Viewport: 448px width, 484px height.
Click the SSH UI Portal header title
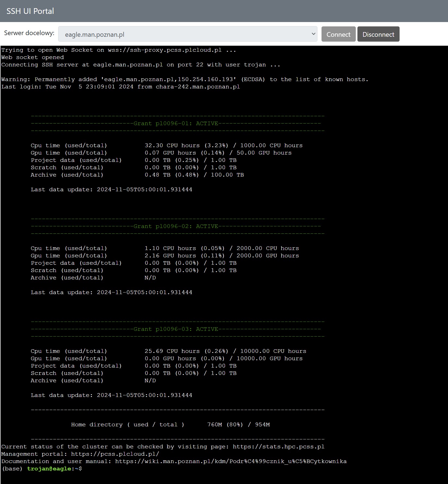[x=30, y=11]
